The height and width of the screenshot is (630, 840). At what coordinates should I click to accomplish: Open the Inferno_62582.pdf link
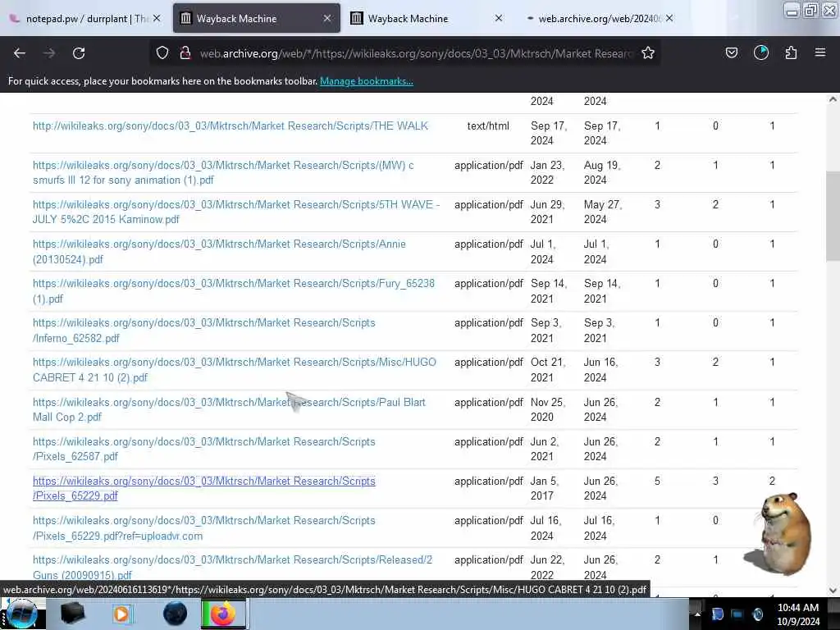point(204,330)
